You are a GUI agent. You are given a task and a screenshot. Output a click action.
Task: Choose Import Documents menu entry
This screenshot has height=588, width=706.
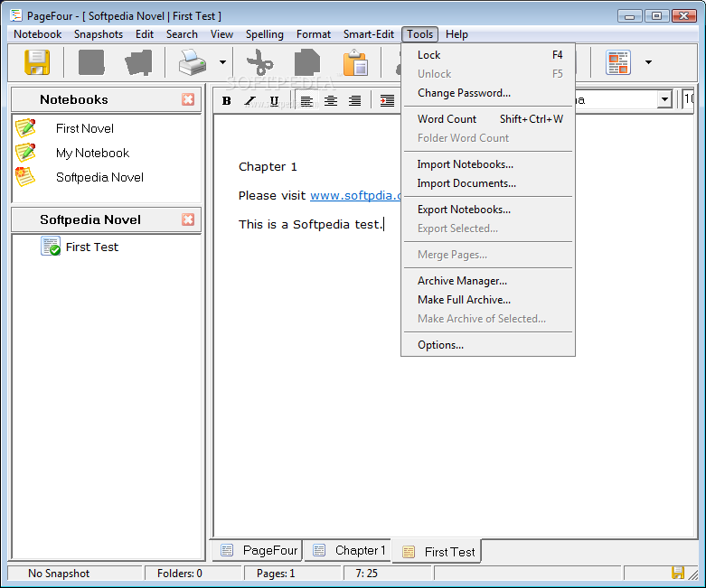point(488,183)
